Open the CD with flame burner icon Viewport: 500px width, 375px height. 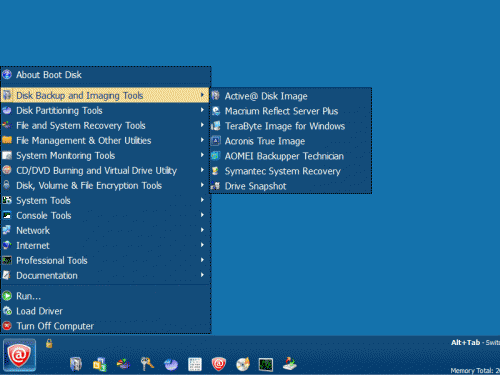(243, 364)
